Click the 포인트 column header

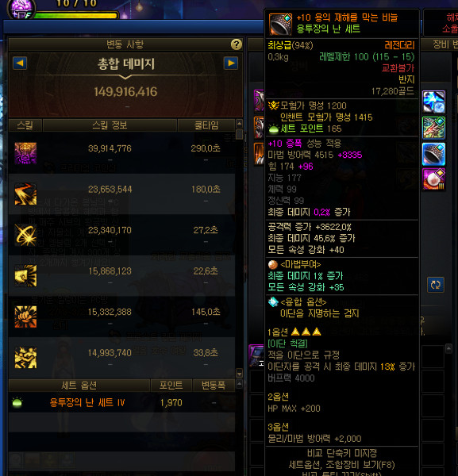(x=171, y=386)
